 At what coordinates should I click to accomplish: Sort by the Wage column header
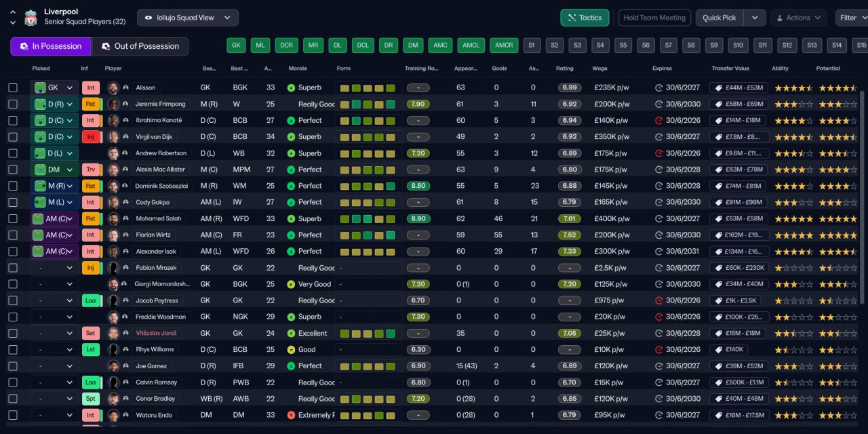(599, 68)
